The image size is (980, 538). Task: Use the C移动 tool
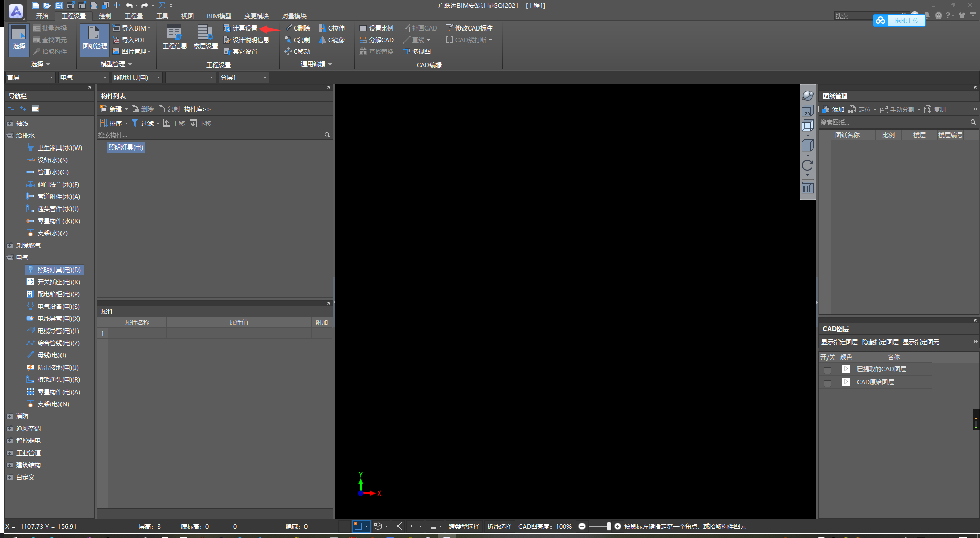click(x=297, y=52)
